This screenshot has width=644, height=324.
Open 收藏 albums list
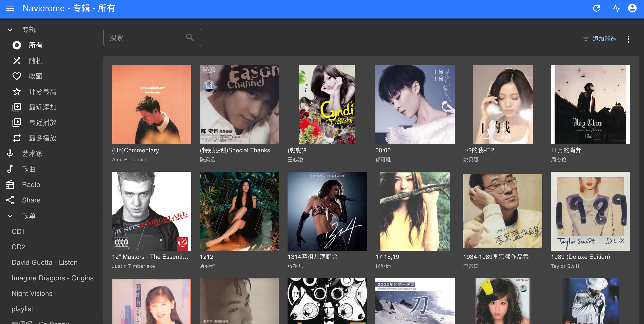click(36, 76)
